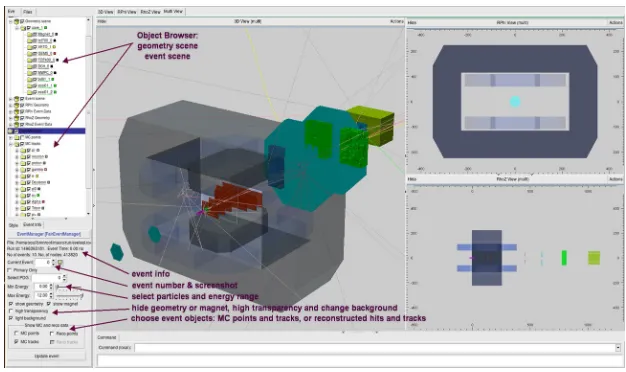Select the Event Info tab
This screenshot has height=372, width=626.
pos(32,225)
